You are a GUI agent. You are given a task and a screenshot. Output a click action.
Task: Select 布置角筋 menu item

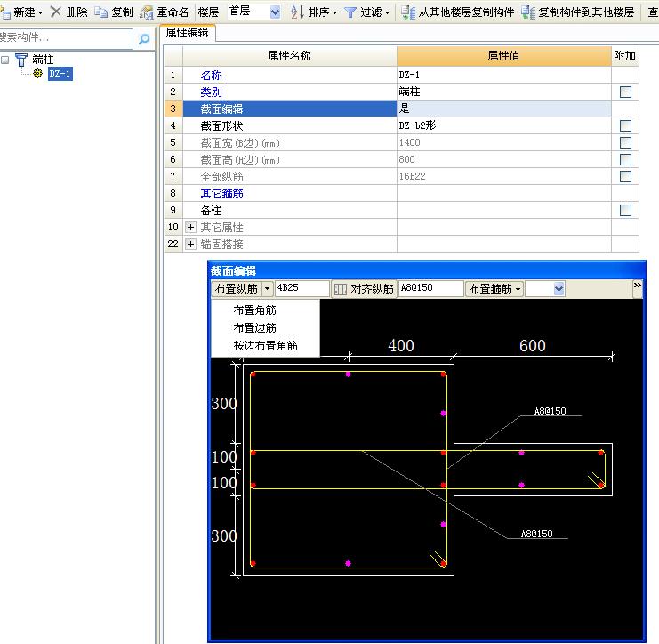tap(254, 310)
